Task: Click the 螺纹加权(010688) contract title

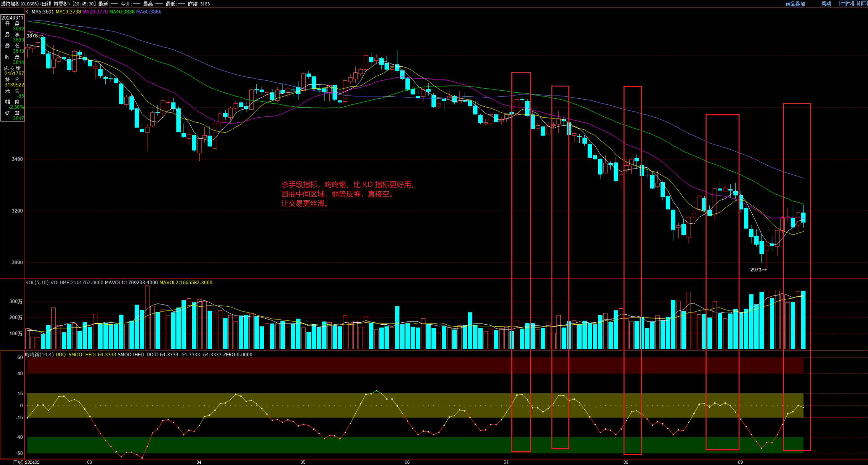Action: 20,4
